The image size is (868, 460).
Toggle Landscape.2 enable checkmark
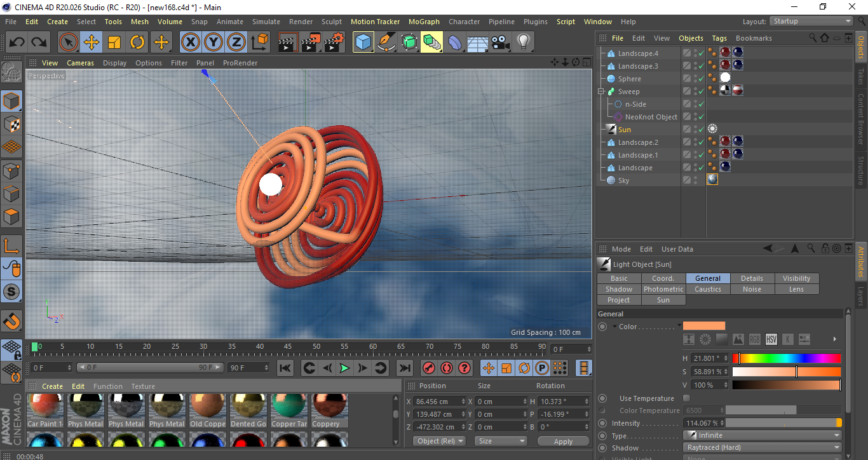tap(701, 142)
